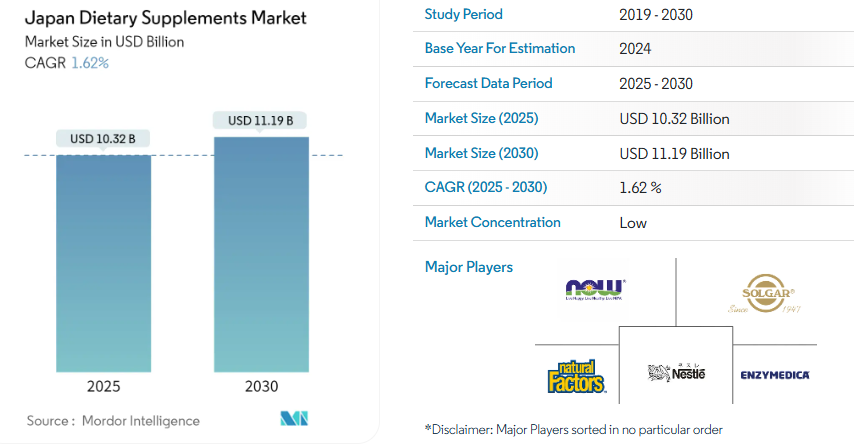
Task: Click the CAGR 1.62% value in the chart header
Action: pos(90,63)
